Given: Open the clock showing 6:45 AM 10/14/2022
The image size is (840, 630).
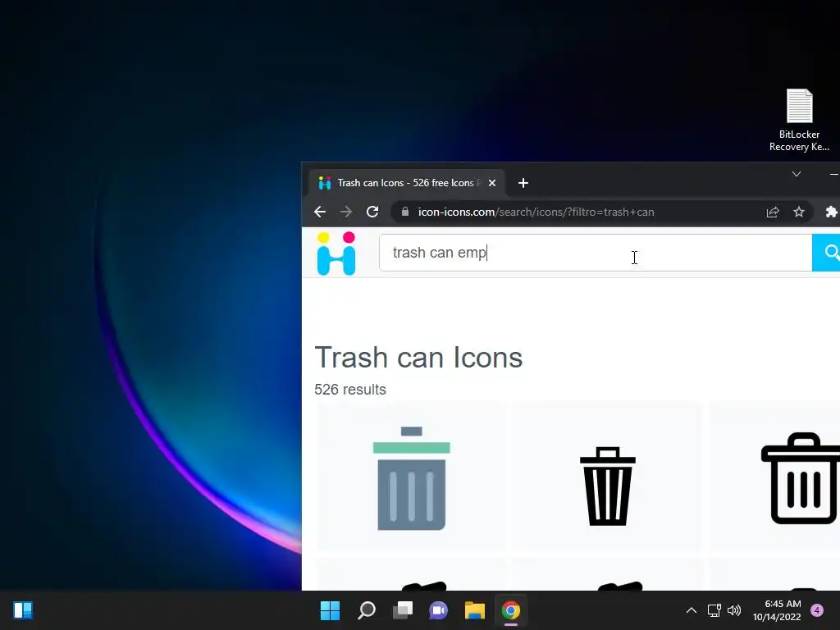Looking at the screenshot, I should click(x=777, y=610).
